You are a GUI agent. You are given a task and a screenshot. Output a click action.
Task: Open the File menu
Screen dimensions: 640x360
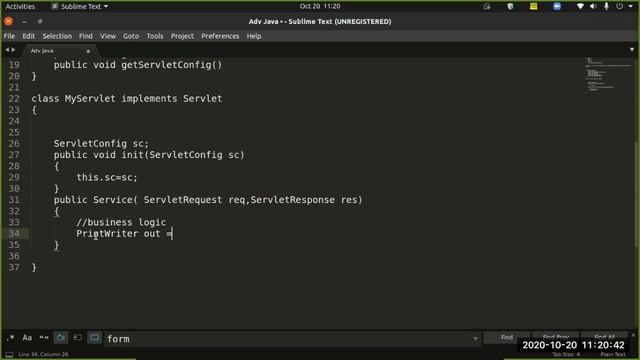coord(9,36)
